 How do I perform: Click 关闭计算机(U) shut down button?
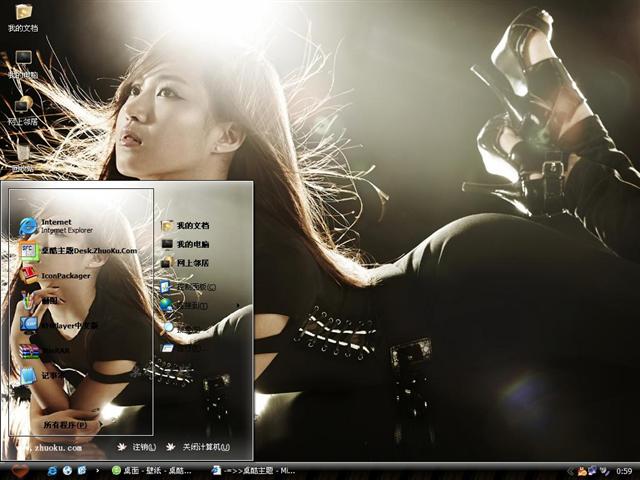pyautogui.click(x=198, y=447)
